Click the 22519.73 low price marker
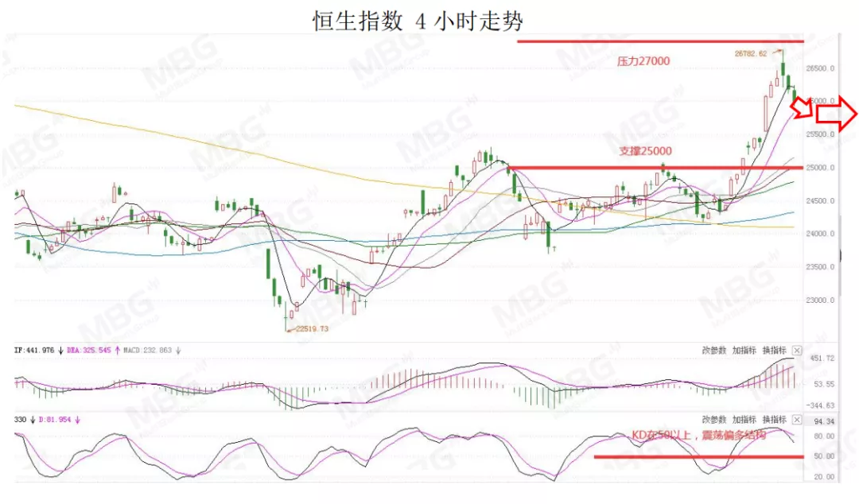The image size is (859, 504). [x=312, y=328]
